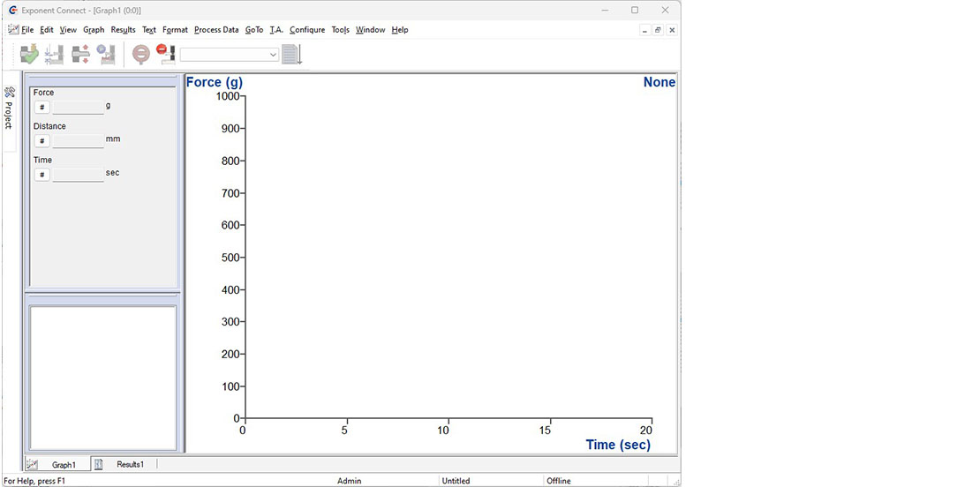
Task: Click the Force value readout field
Action: pos(78,108)
